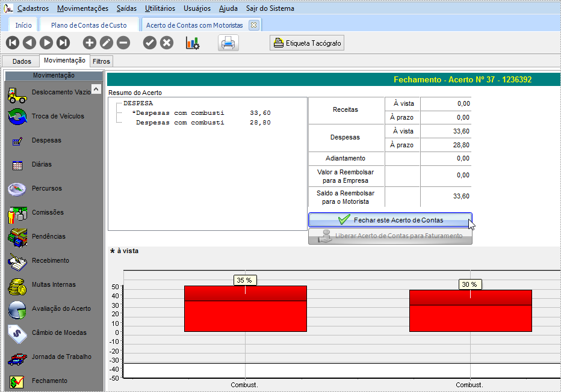Click the pencil edit record icon

106,43
